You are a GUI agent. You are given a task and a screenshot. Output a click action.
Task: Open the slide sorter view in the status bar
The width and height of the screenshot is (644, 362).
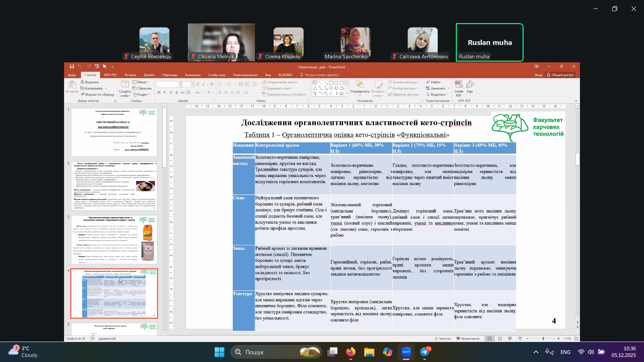pos(500,339)
